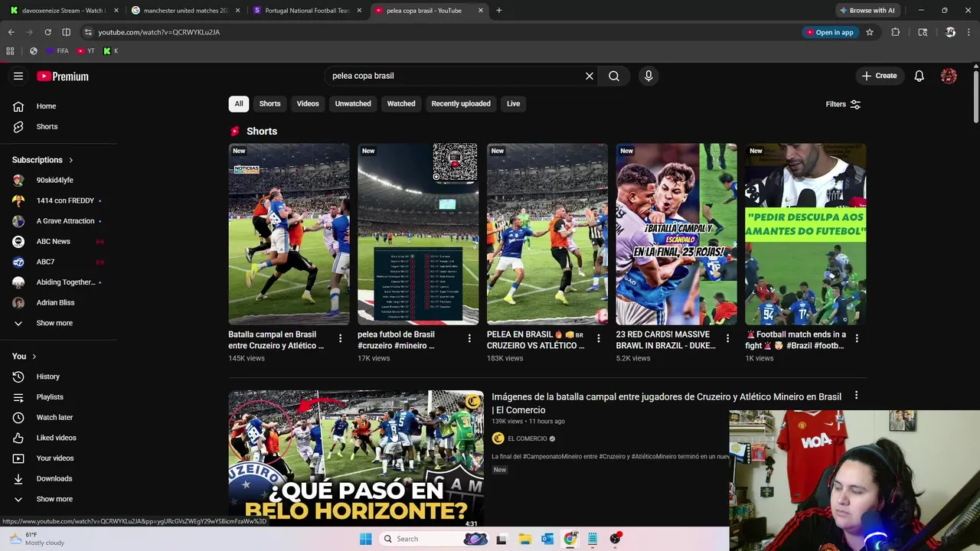Open options for PELEA EN BRASIL short
980x551 pixels.
click(599, 338)
